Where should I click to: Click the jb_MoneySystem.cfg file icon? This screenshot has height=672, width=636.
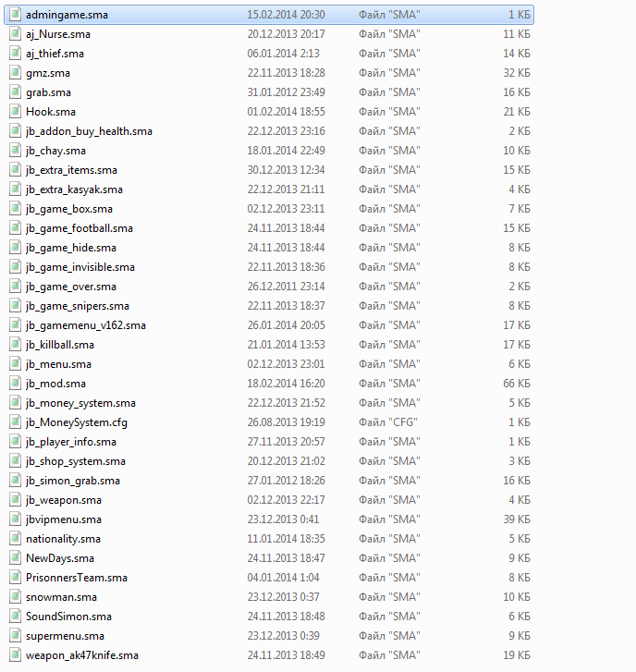(15, 422)
